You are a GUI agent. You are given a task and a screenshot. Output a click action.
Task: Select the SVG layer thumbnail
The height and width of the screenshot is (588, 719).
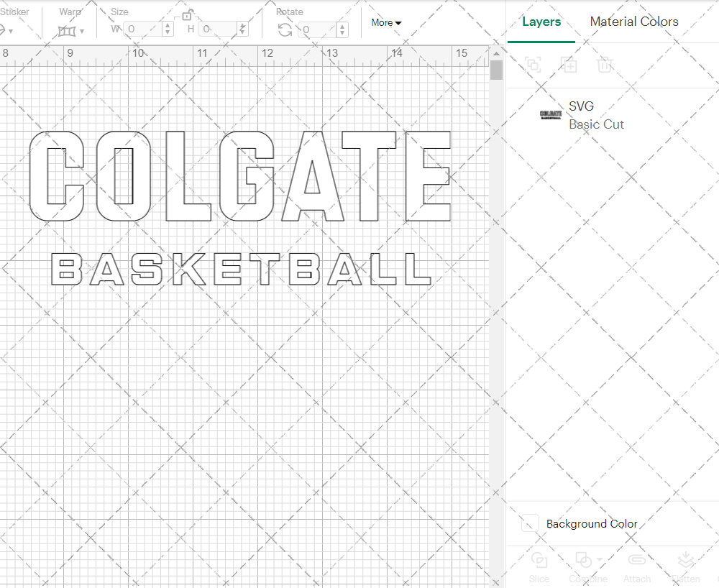click(551, 114)
